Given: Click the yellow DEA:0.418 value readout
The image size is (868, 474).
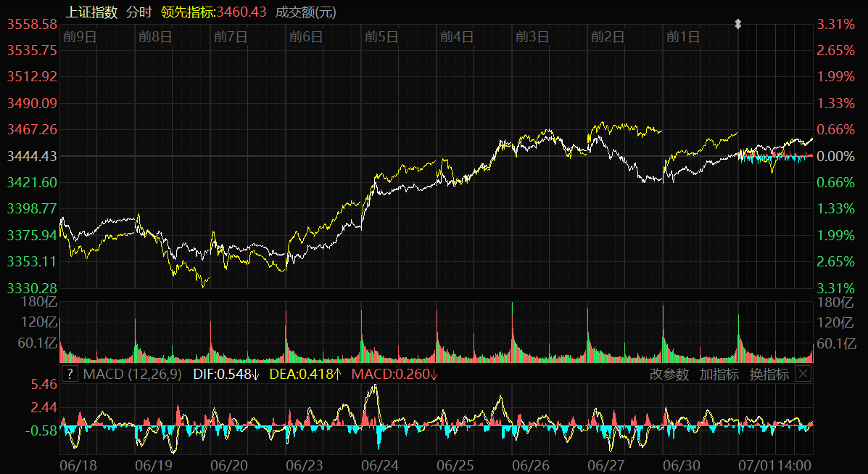Looking at the screenshot, I should pyautogui.click(x=305, y=375).
